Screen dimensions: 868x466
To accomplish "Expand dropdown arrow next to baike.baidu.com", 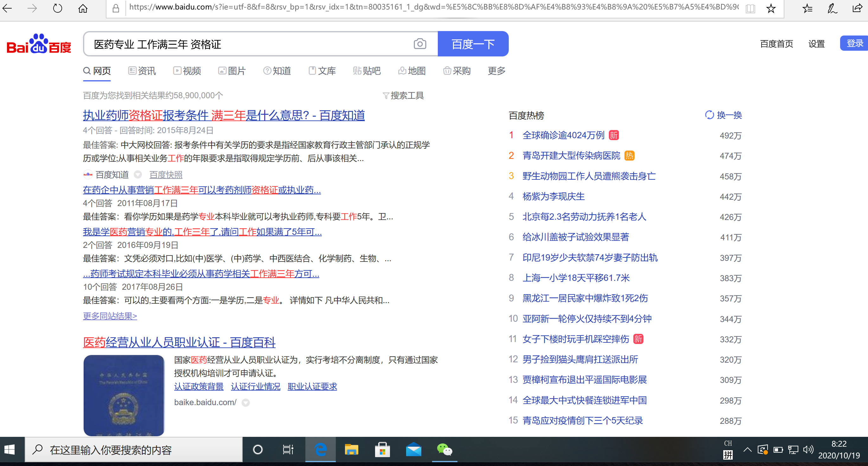I will coord(246,403).
